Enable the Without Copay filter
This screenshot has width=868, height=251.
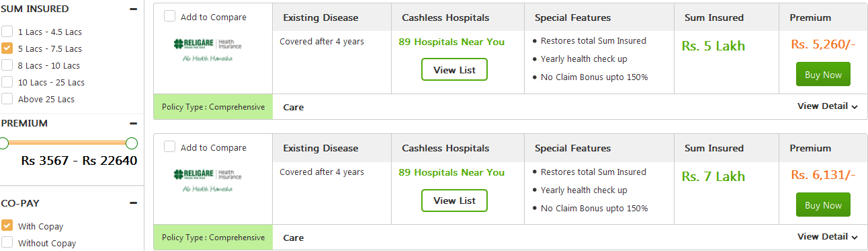[x=7, y=243]
